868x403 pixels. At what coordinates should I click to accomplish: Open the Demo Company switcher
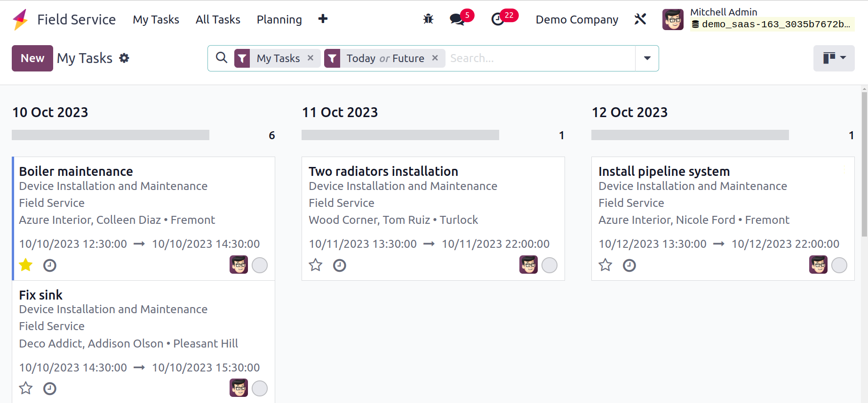click(x=577, y=19)
